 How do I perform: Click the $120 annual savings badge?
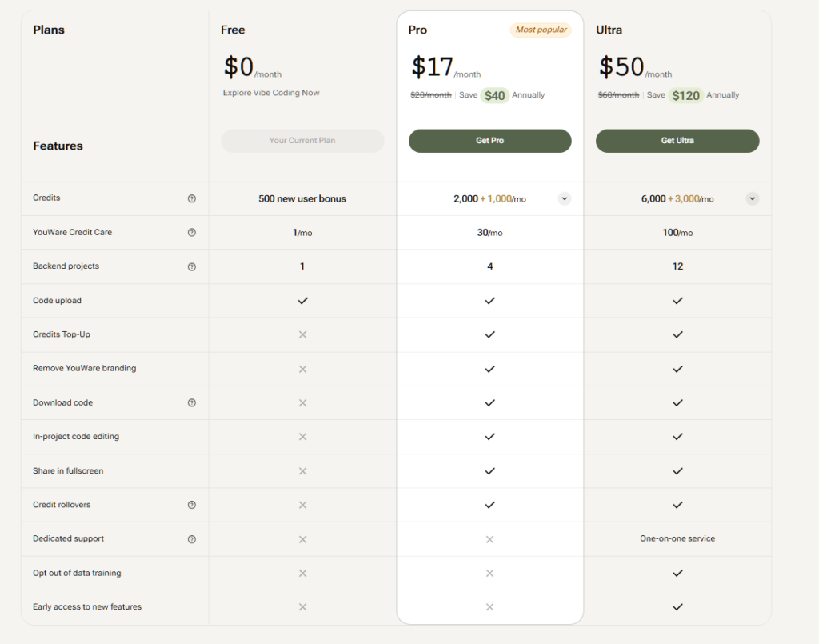(x=685, y=96)
